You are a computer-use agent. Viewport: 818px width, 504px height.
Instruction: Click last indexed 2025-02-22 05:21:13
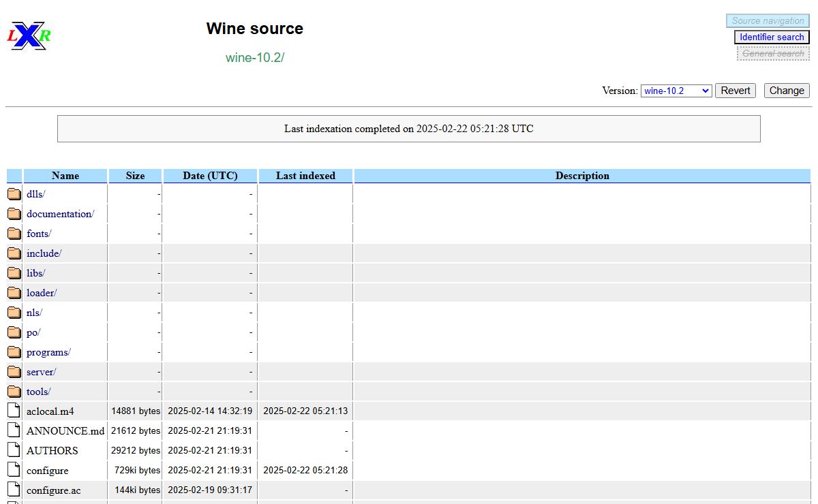pos(305,411)
